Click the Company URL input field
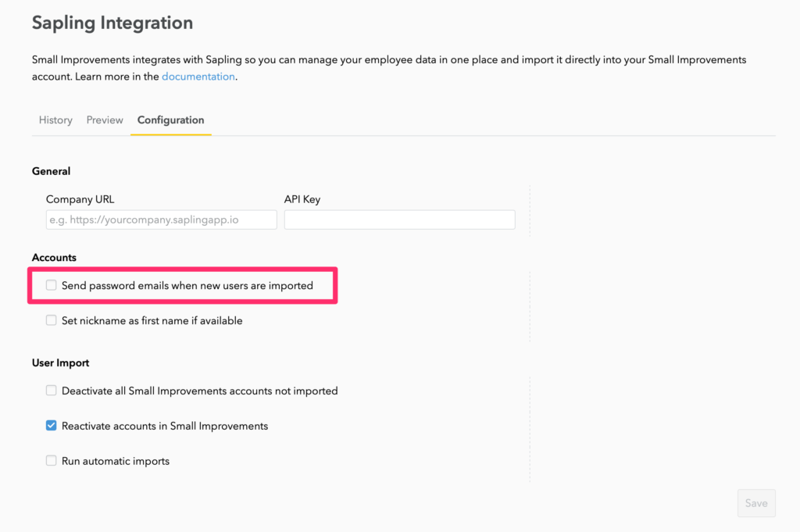The width and height of the screenshot is (800, 532). (x=161, y=220)
